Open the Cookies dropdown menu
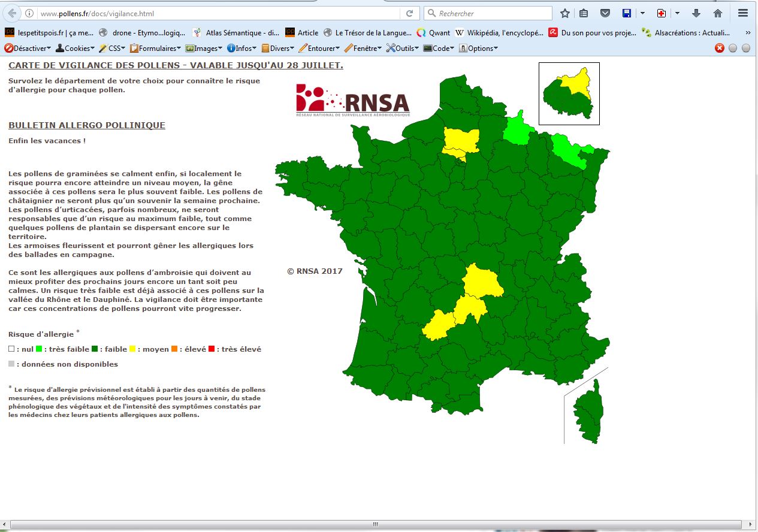Screen dimensions: 758x532 [75, 49]
